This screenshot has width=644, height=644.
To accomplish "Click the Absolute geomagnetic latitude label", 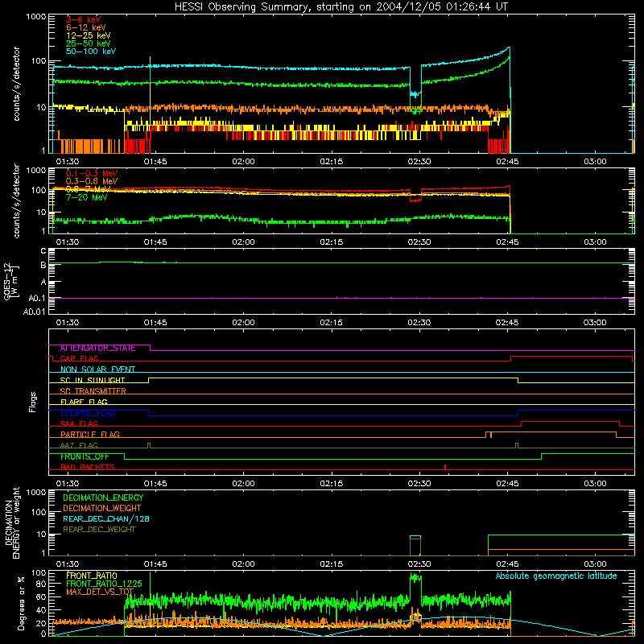I will 556,576.
